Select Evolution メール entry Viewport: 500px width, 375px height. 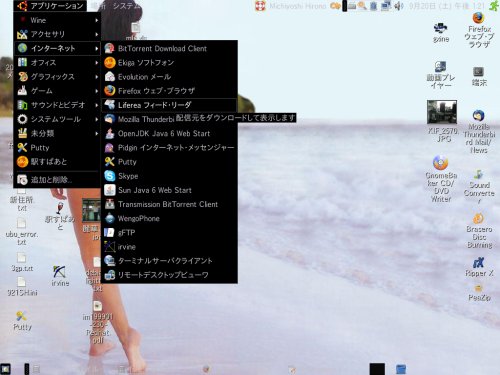[169, 77]
